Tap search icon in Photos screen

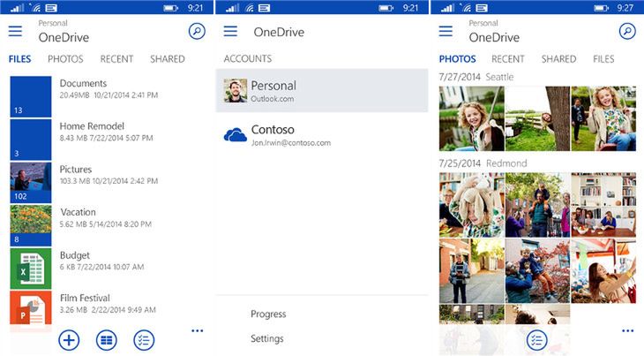[x=627, y=31]
